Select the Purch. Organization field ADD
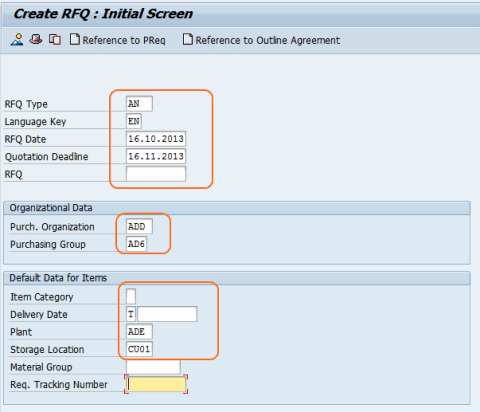The image size is (480, 412). [x=139, y=227]
